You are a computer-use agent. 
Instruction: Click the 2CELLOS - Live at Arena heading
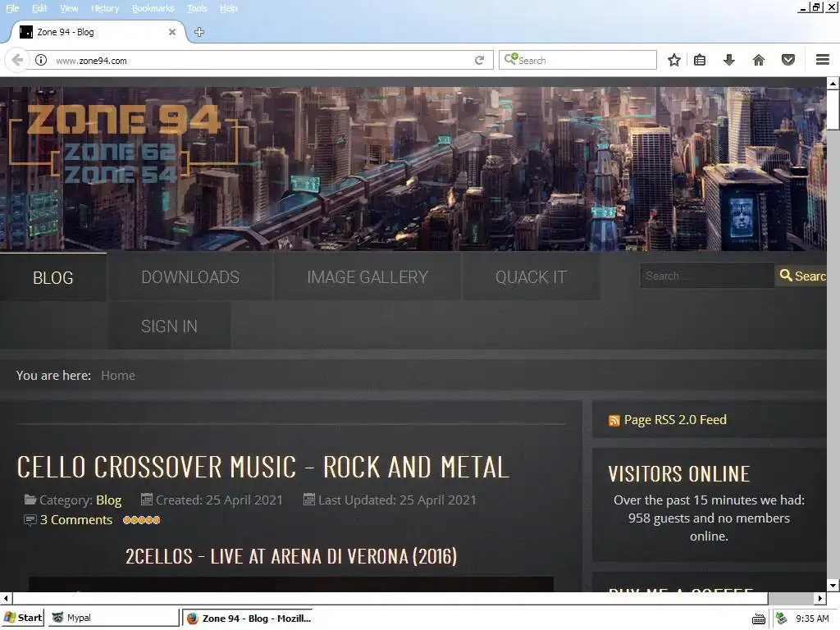[291, 556]
